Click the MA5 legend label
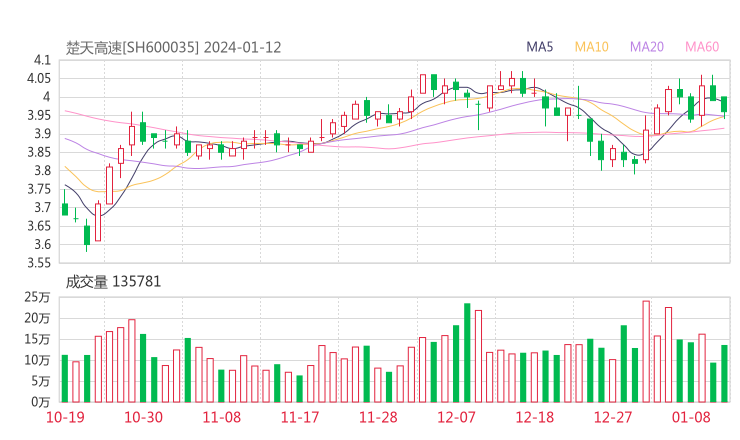This screenshot has width=740, height=440. click(x=539, y=47)
